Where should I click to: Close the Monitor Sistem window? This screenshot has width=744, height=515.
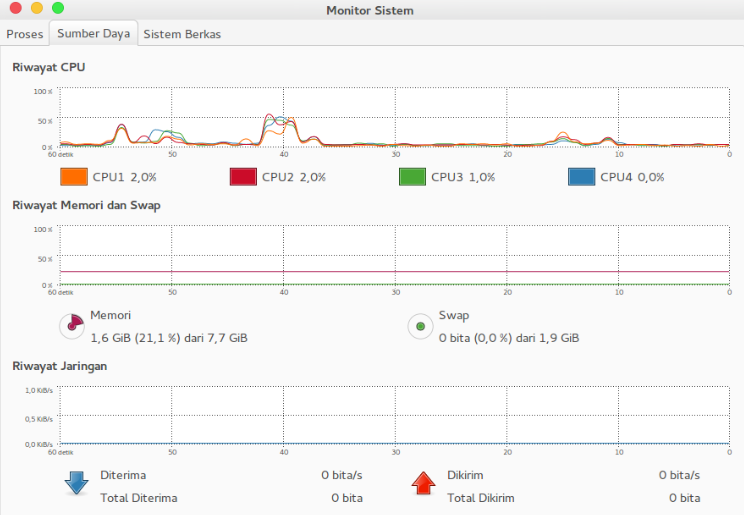pos(16,8)
